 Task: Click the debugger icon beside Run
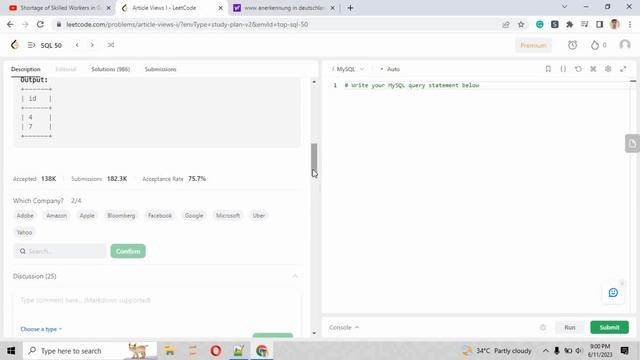click(543, 327)
